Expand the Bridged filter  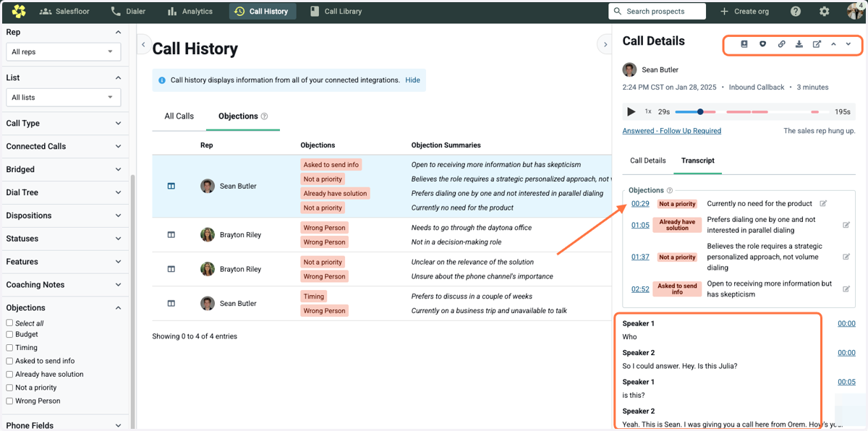64,169
